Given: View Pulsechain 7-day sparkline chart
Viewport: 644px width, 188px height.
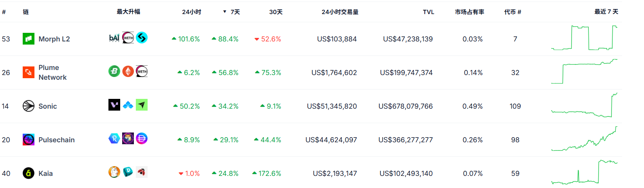Looking at the screenshot, I should [584, 140].
